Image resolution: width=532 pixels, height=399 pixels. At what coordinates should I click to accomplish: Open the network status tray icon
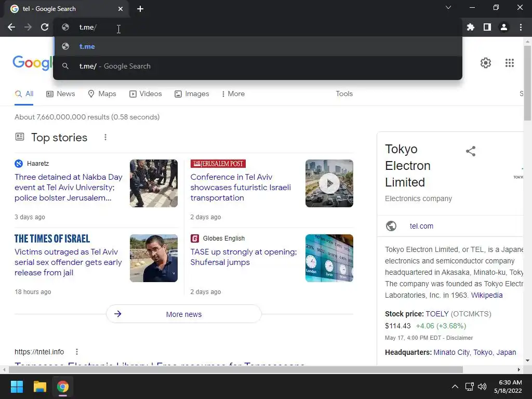tap(470, 387)
